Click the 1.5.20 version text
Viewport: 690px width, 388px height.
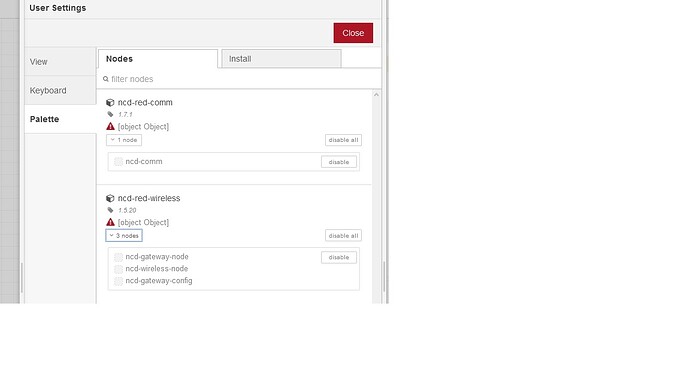tap(127, 210)
